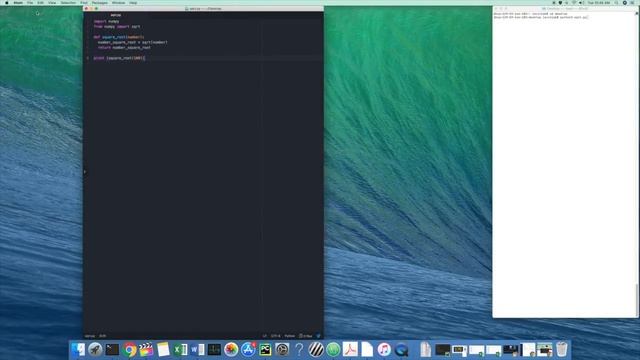Click Spotlight search icon in menu bar
The height and width of the screenshot is (360, 640).
click(x=616, y=3)
